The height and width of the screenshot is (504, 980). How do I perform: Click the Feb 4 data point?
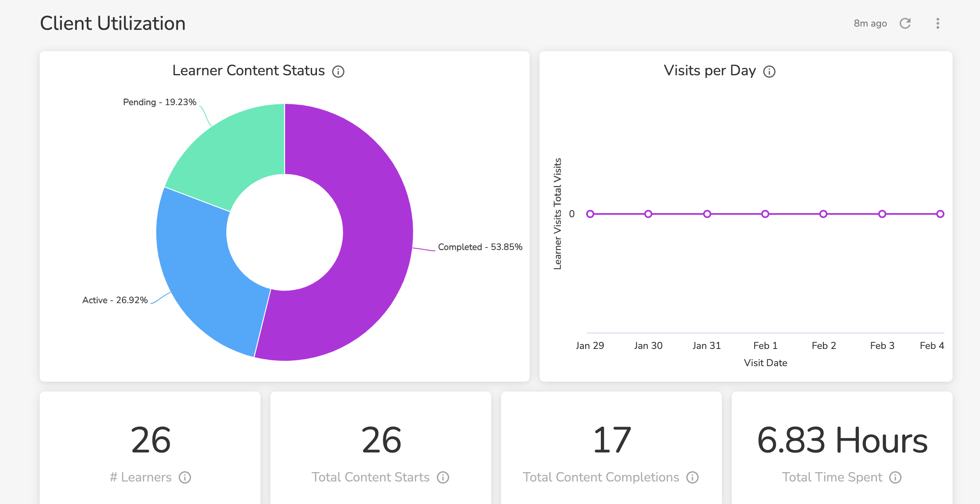pos(940,214)
